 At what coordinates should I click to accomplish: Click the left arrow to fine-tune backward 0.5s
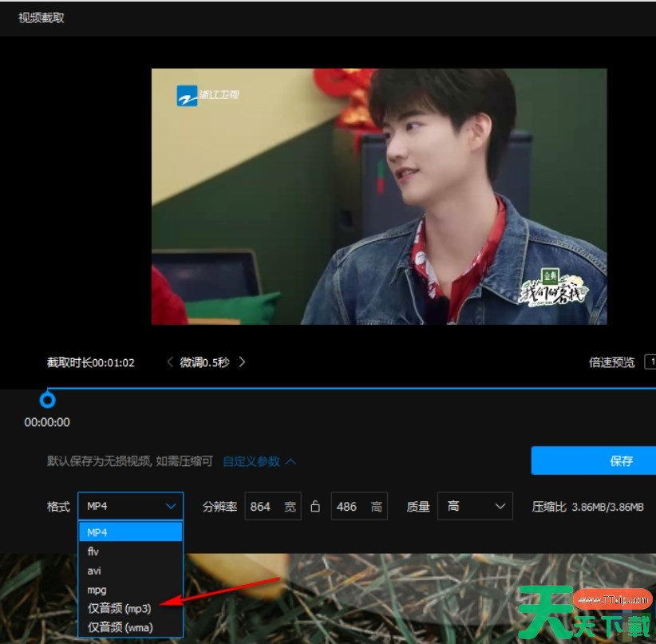click(170, 362)
